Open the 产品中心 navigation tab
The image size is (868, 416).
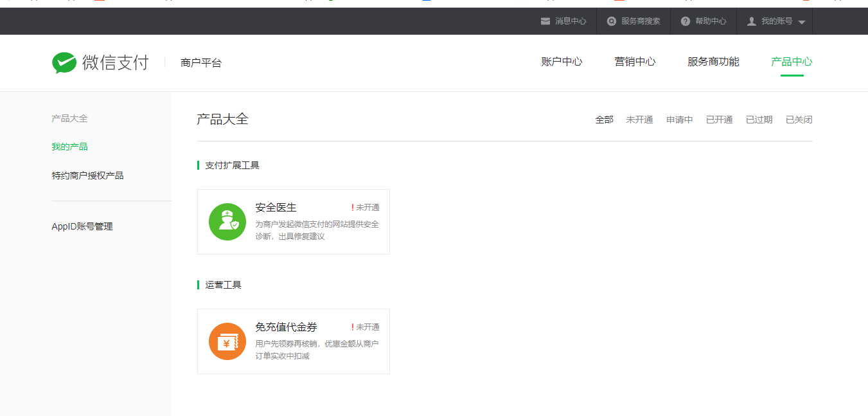click(x=792, y=62)
